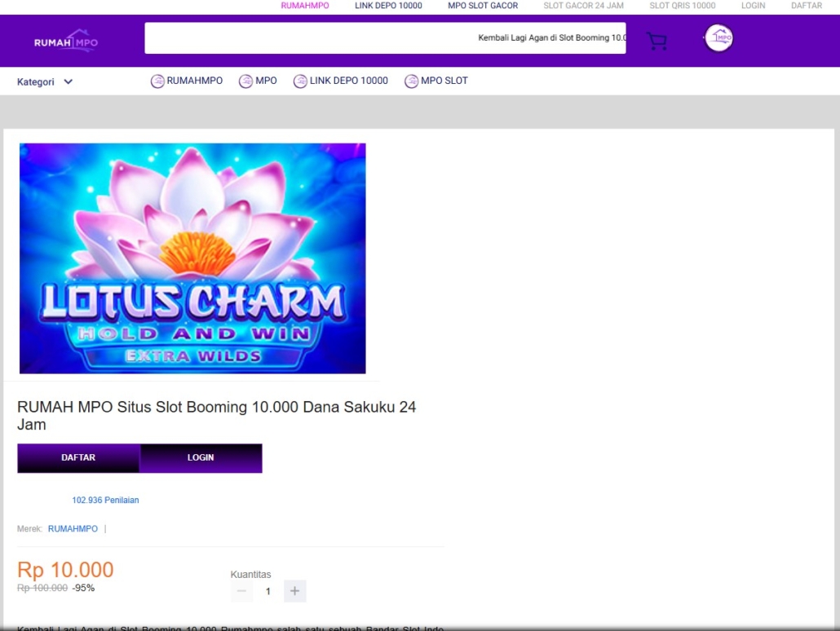The height and width of the screenshot is (631, 840).
Task: Expand the Kategori dropdown
Action: click(x=45, y=82)
